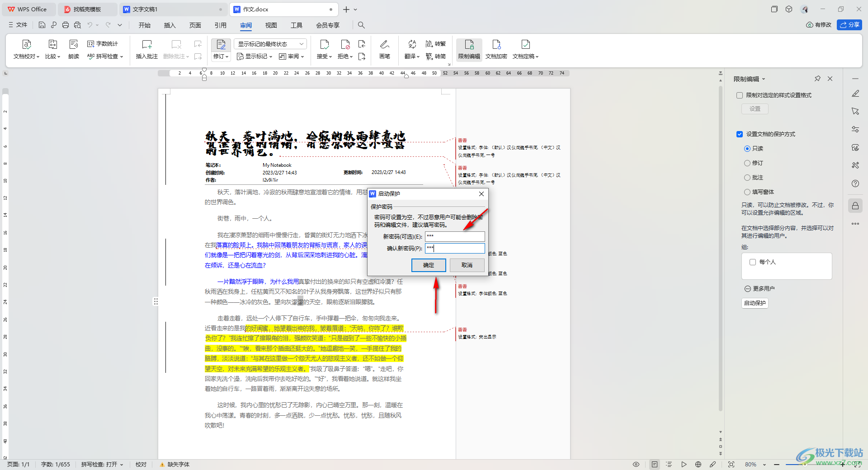Click the print icon in quick toolbar
Image resolution: width=868 pixels, height=470 pixels.
click(66, 25)
